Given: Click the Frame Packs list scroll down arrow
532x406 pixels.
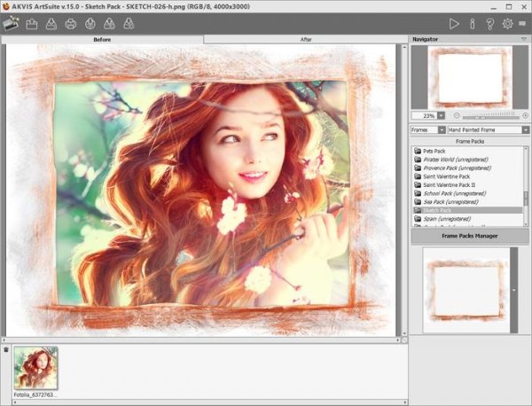Looking at the screenshot, I should pos(526,224).
